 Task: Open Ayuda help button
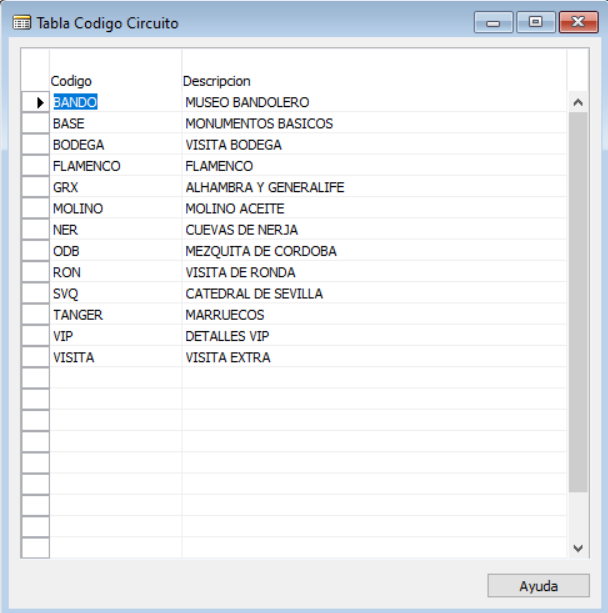(538, 586)
